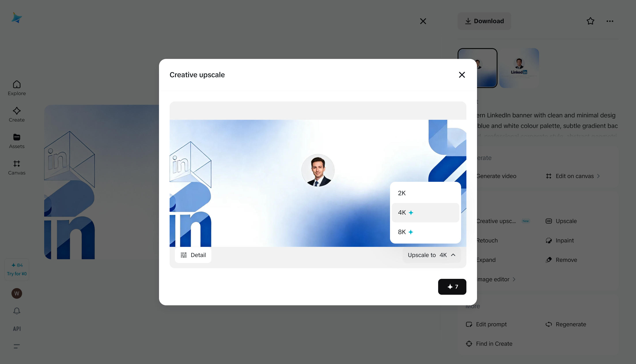This screenshot has height=364, width=636.
Task: Select the 4K upscale option
Action: (425, 212)
